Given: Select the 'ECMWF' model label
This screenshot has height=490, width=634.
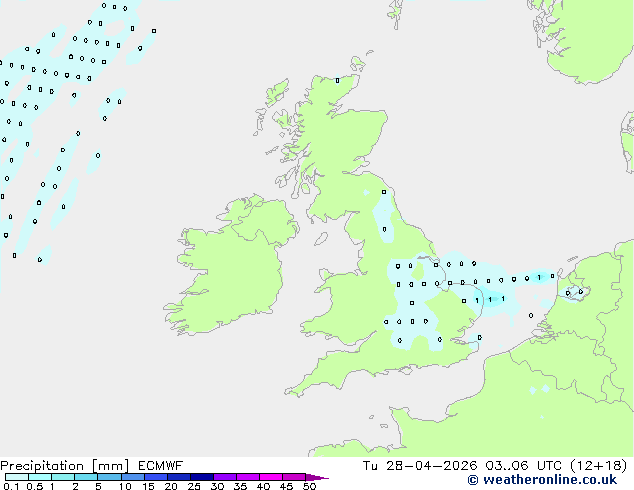Looking at the screenshot, I should (161, 466).
